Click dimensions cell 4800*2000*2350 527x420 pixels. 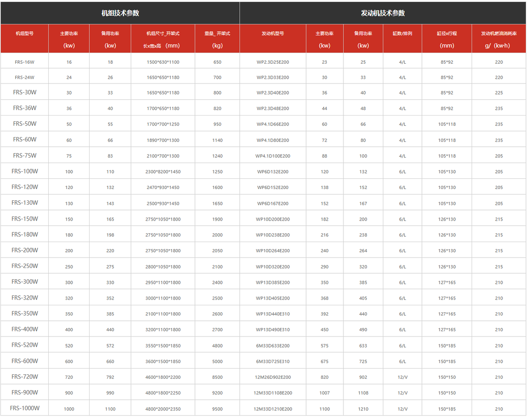163,409
